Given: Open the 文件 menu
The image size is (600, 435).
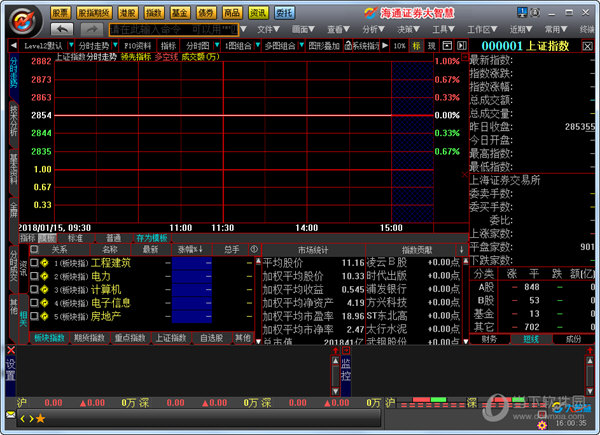Looking at the screenshot, I should [268, 29].
